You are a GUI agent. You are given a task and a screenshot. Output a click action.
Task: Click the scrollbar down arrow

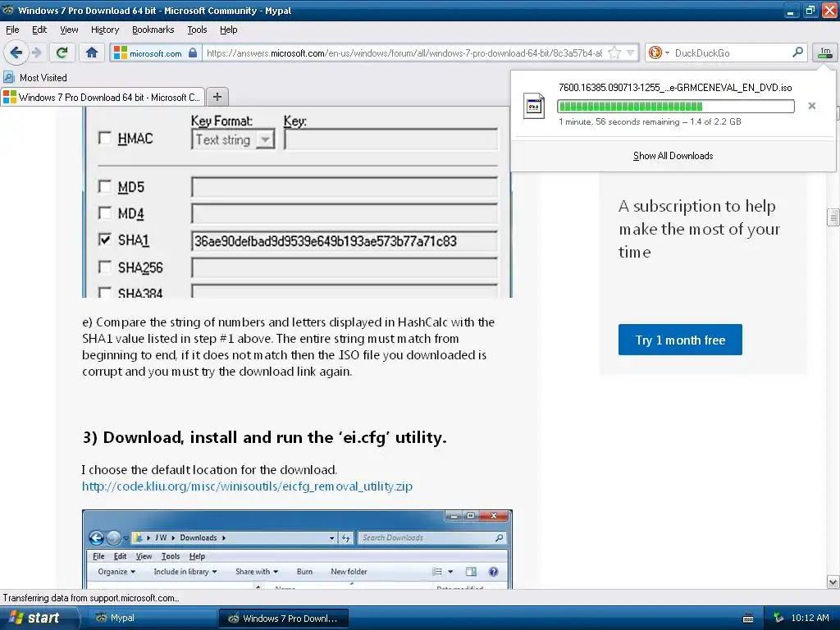coord(833,582)
